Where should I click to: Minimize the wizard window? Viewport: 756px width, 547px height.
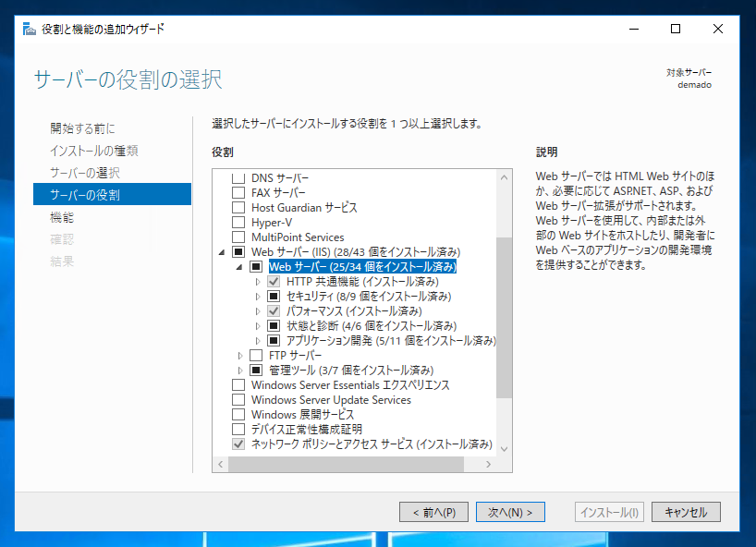634,29
